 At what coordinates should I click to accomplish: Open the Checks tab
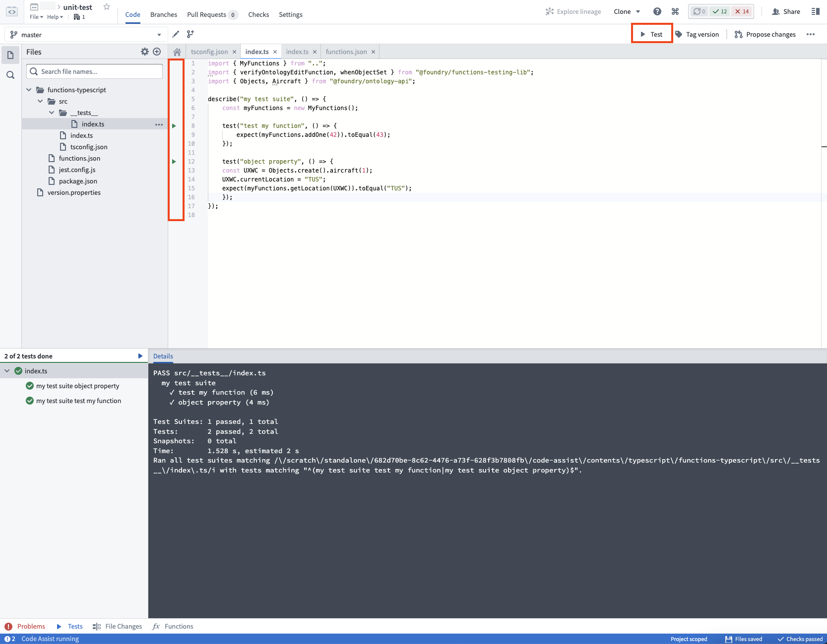(x=258, y=14)
